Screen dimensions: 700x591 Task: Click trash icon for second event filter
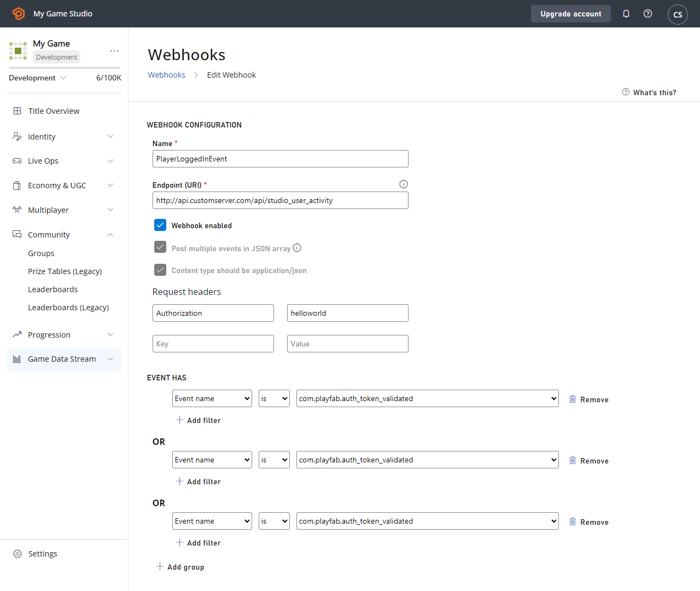coord(573,460)
